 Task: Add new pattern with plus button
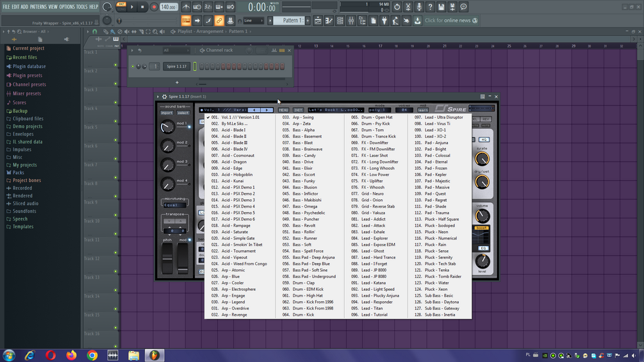tap(308, 21)
